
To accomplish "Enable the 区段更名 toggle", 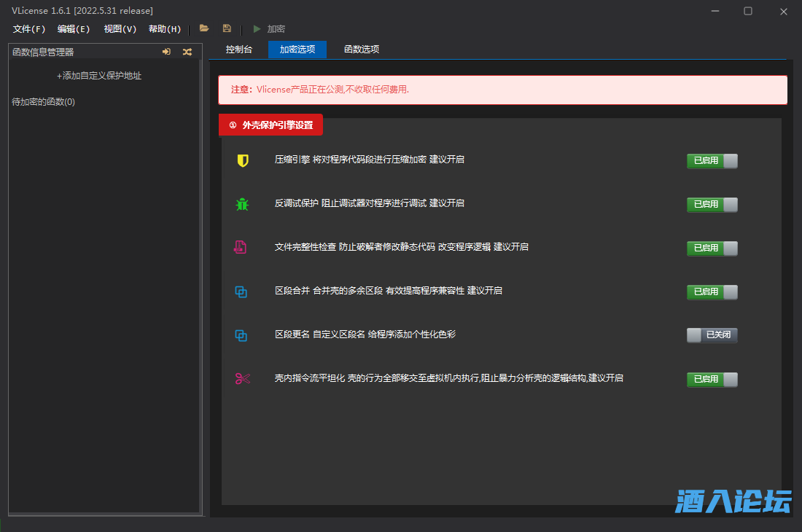I will click(712, 335).
